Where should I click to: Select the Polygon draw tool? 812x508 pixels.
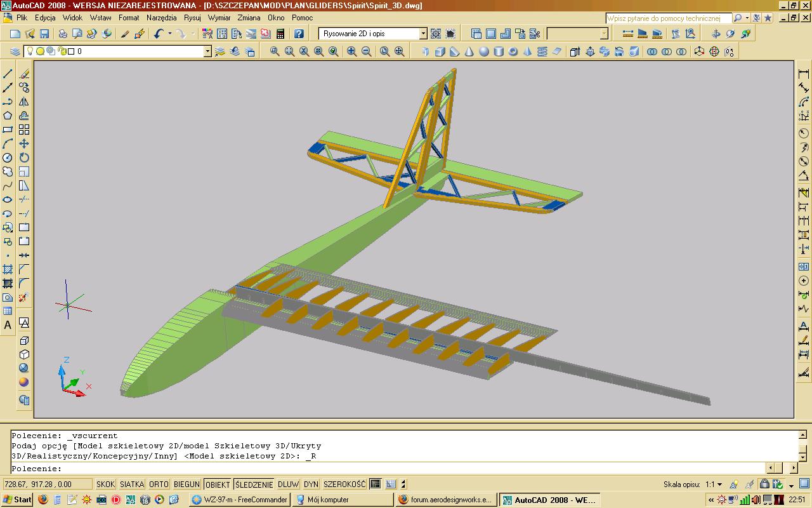(8, 116)
